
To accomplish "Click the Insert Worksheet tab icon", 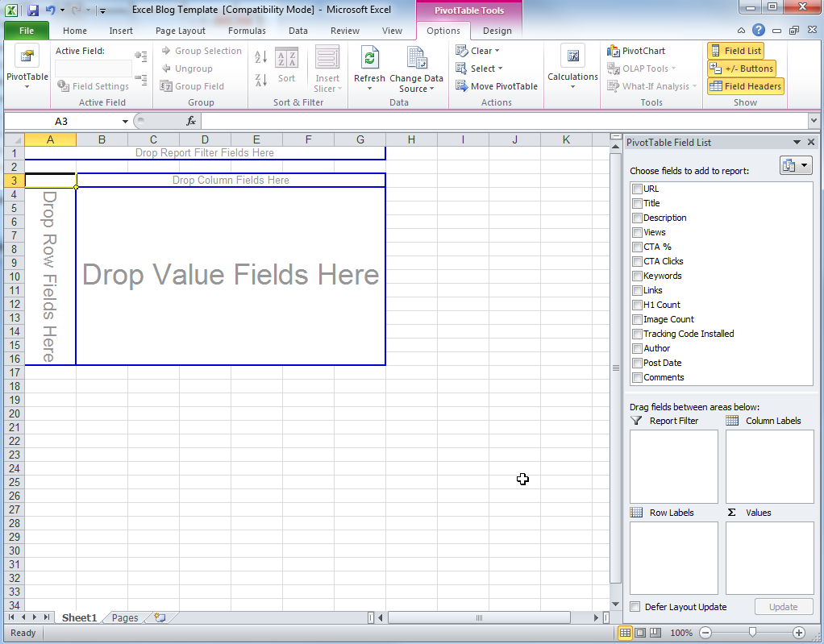I will coord(160,617).
